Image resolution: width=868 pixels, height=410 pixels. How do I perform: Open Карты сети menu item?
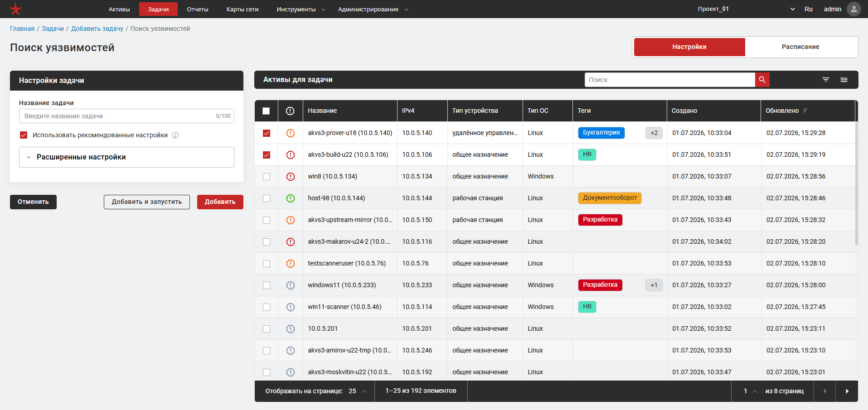pyautogui.click(x=242, y=9)
